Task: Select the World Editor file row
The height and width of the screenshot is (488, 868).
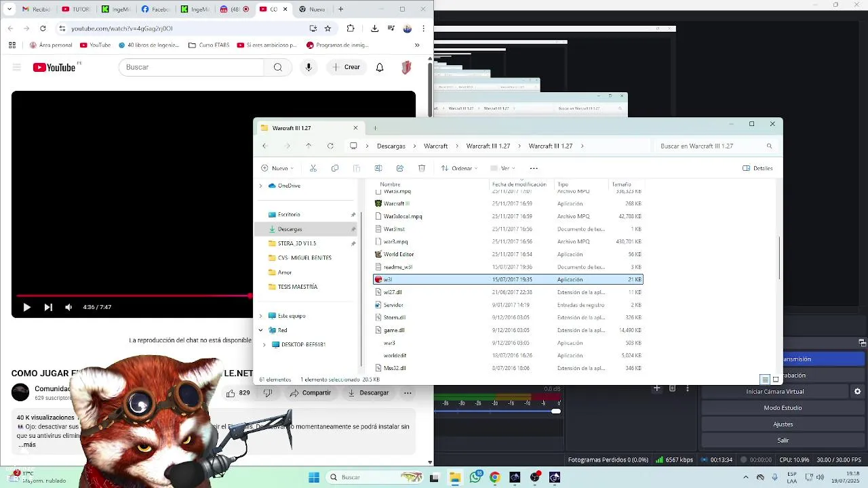Action: point(508,254)
